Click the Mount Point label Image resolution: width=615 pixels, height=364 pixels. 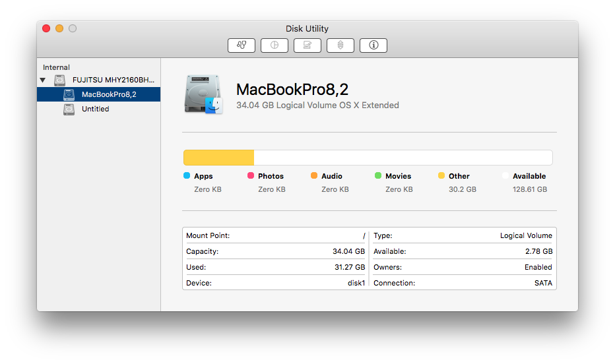(x=208, y=235)
